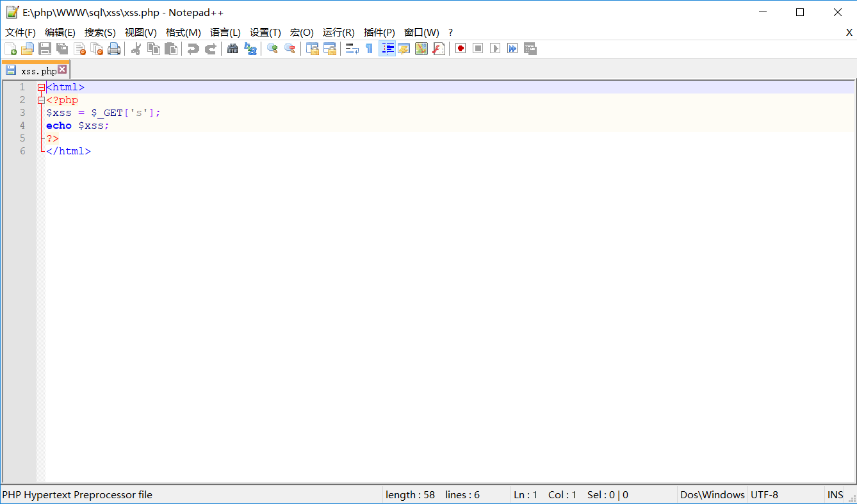
Task: Open the 插件(P) plugins menu
Action: coord(379,33)
